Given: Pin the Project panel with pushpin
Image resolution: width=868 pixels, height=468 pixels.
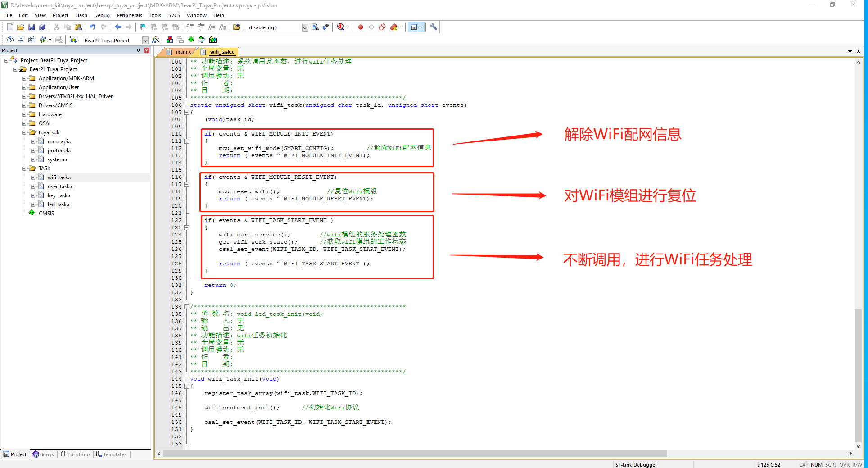Looking at the screenshot, I should pos(138,50).
